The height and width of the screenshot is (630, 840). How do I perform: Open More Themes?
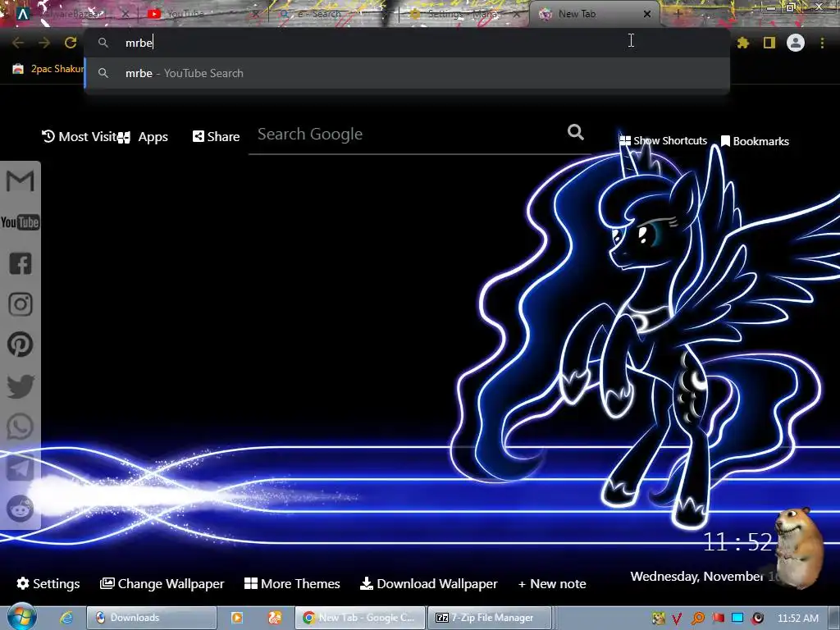click(293, 584)
